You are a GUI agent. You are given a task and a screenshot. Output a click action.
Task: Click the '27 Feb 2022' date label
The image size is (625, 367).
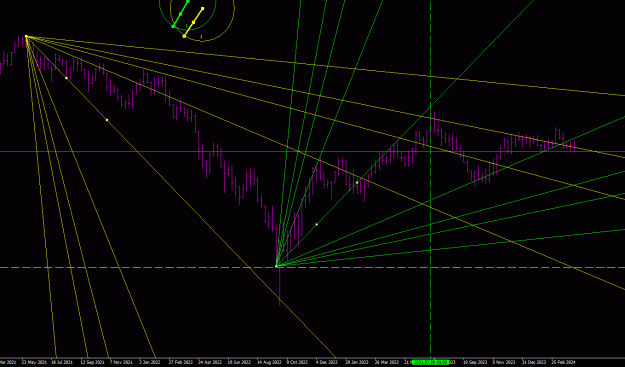click(181, 362)
